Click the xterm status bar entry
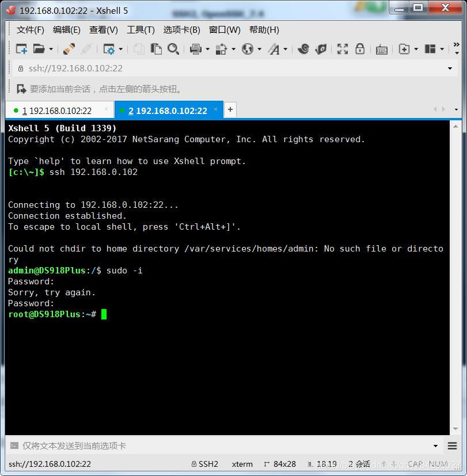467x476 pixels. [242, 464]
